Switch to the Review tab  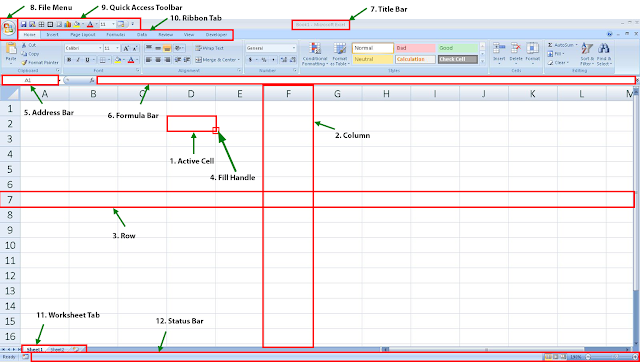pyautogui.click(x=166, y=35)
